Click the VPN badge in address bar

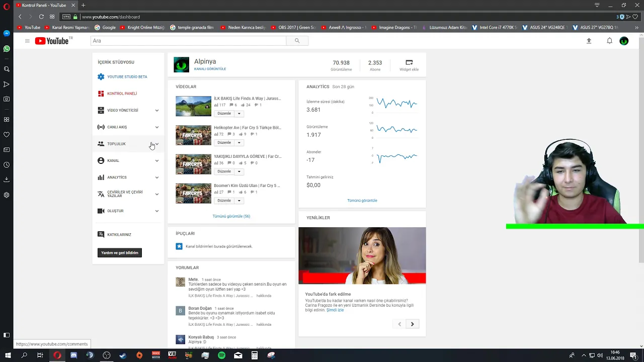[66, 17]
